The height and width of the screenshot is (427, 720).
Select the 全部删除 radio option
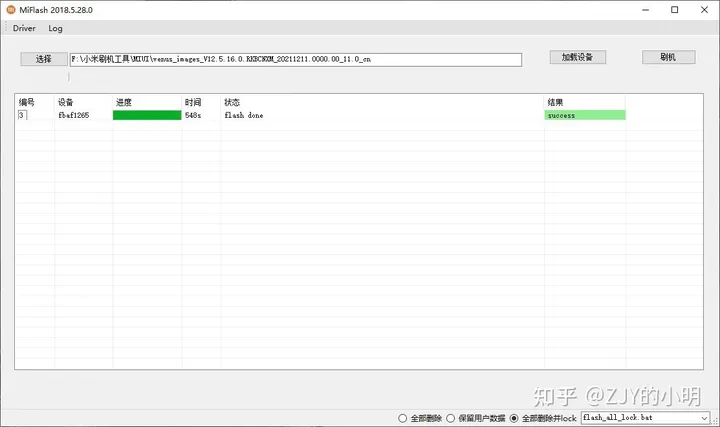click(403, 417)
